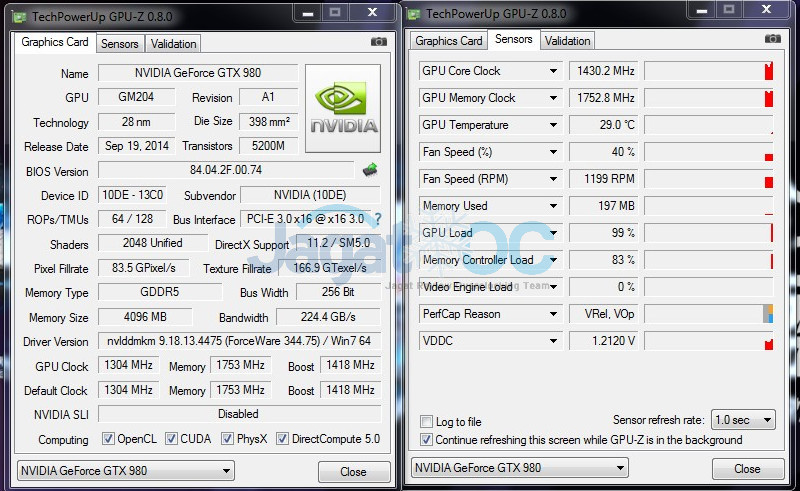The image size is (800, 491).
Task: Click GPU Core Clock history graph
Action: click(x=709, y=71)
